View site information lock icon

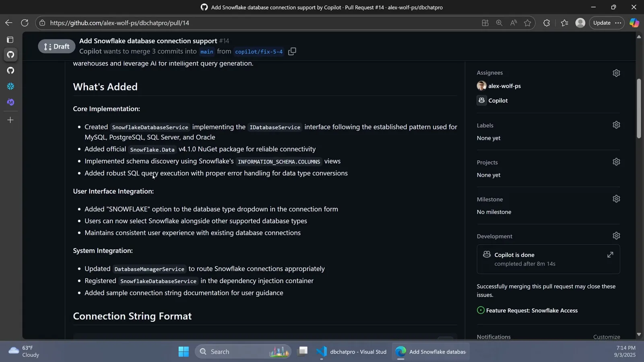pyautogui.click(x=42, y=23)
